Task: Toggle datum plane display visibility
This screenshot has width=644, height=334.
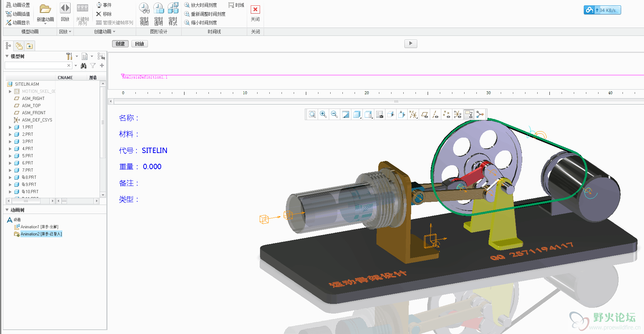Action: click(424, 115)
